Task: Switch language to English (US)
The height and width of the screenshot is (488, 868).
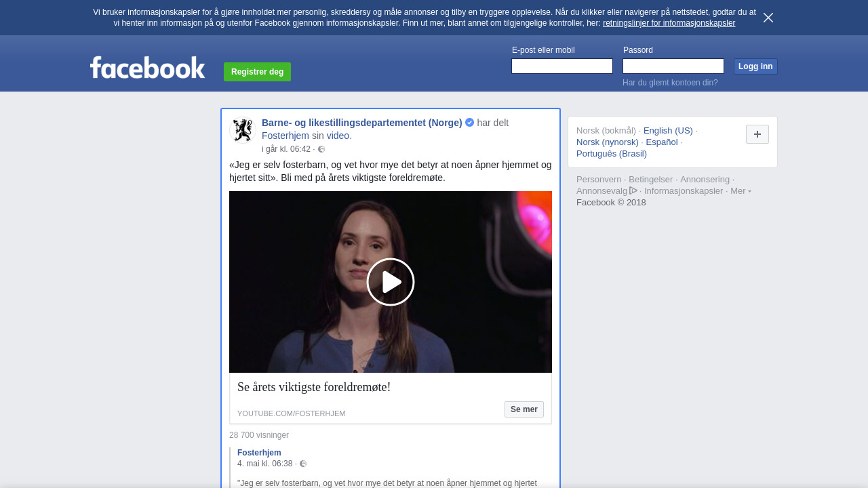Action: (x=668, y=130)
